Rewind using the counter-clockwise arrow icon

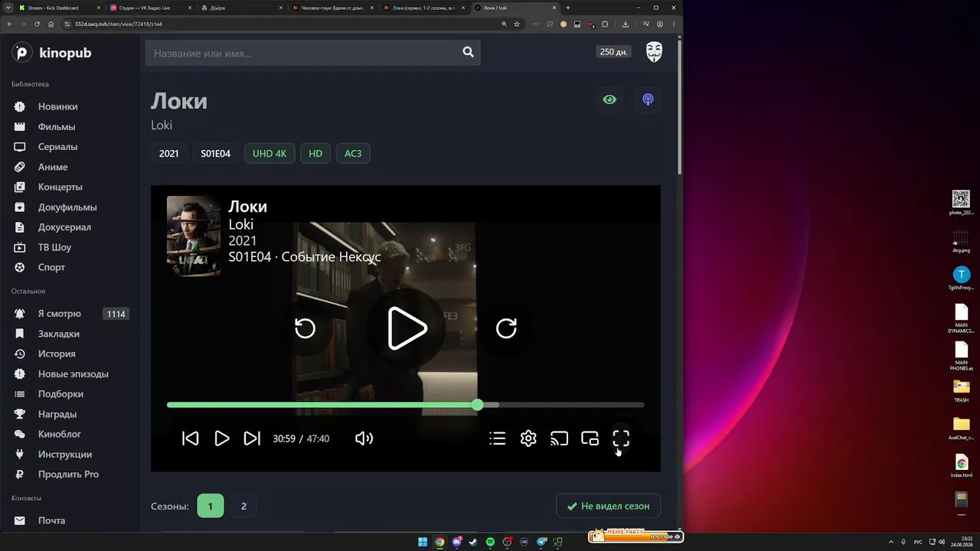(305, 328)
